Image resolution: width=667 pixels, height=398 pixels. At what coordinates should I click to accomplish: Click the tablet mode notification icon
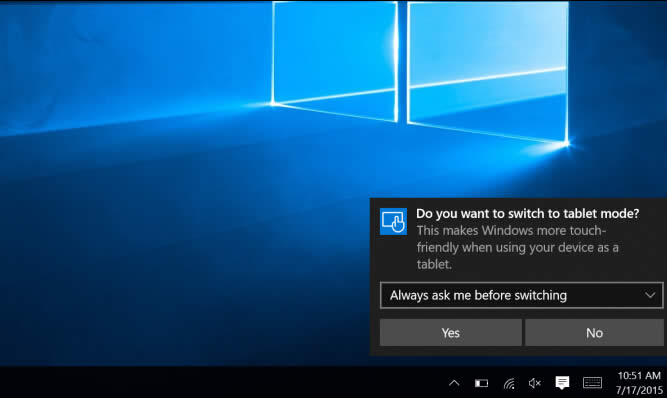tap(393, 221)
